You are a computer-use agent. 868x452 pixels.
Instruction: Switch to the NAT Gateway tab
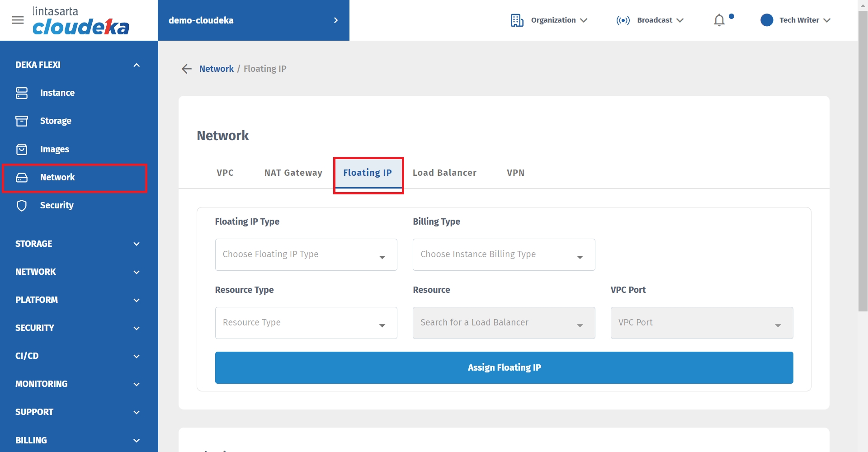[293, 173]
